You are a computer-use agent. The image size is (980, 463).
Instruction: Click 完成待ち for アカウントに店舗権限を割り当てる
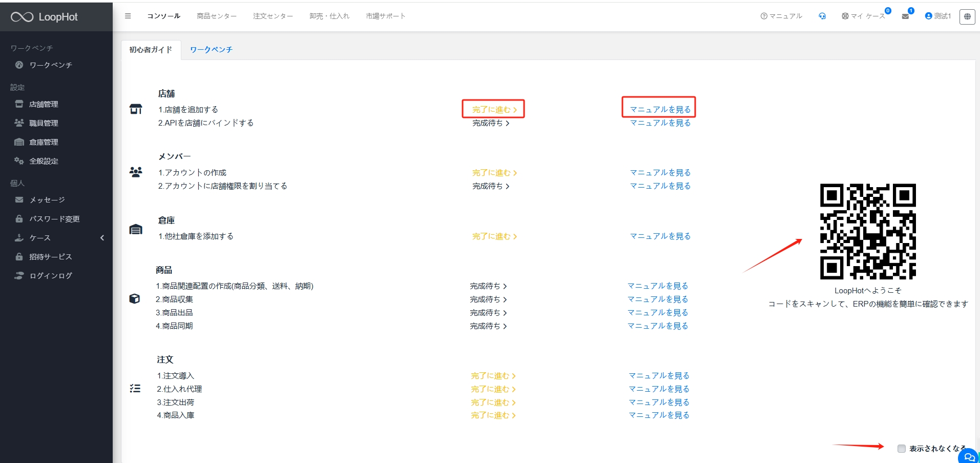pyautogui.click(x=491, y=186)
